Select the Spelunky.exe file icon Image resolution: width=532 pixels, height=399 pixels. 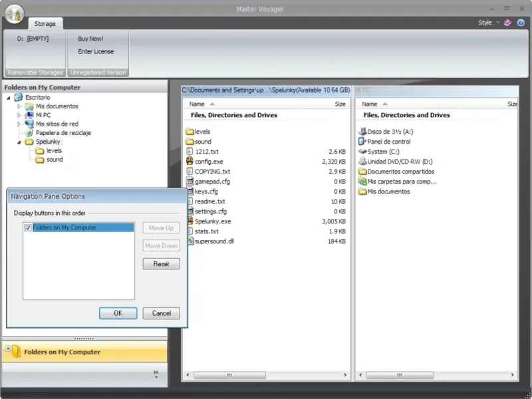tap(190, 221)
